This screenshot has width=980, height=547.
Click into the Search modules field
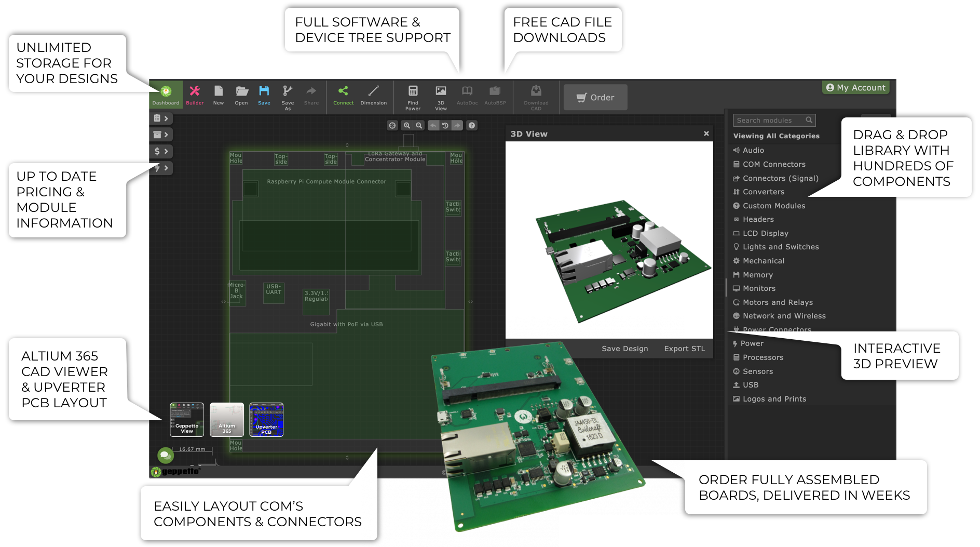(774, 120)
